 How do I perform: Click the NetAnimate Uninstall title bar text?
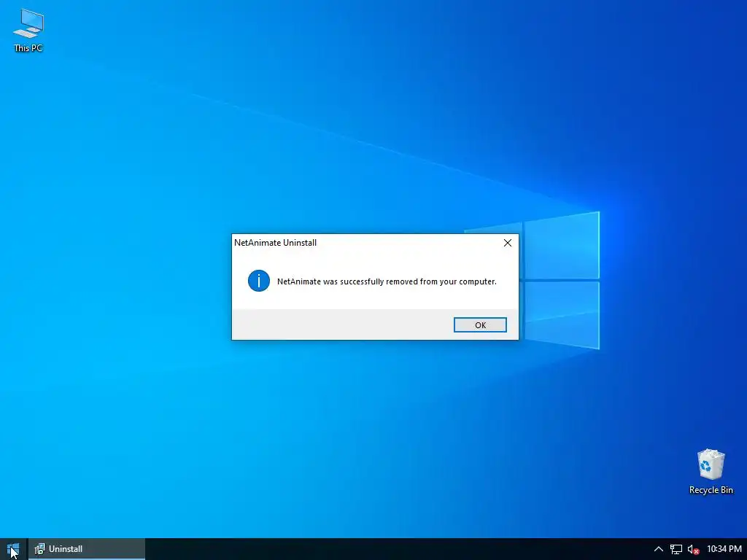pyautogui.click(x=275, y=242)
